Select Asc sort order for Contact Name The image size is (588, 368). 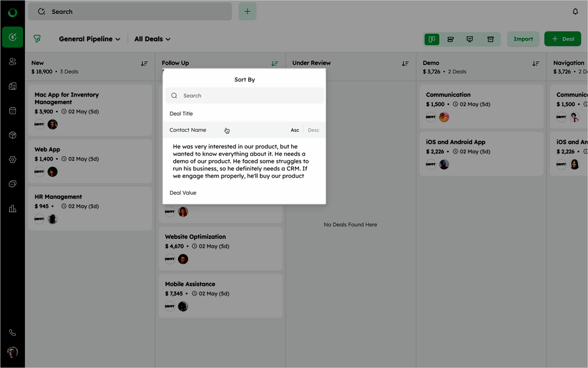[x=295, y=130]
